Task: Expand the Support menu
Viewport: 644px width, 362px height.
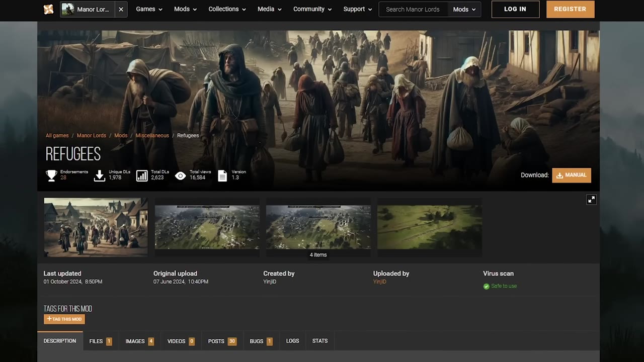Action: click(x=358, y=9)
